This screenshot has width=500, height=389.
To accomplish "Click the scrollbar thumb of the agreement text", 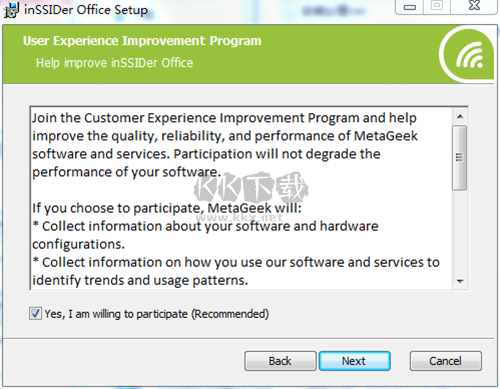I will point(460,158).
